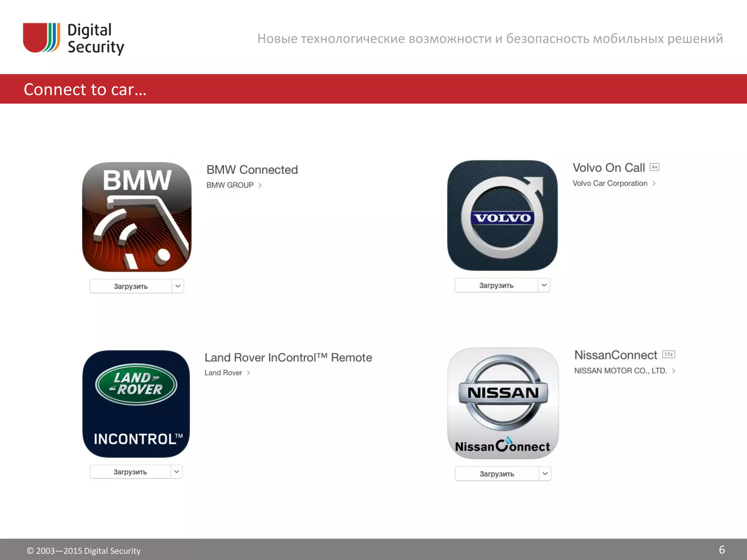Download the NissanConnect app via Загрузить

497,474
